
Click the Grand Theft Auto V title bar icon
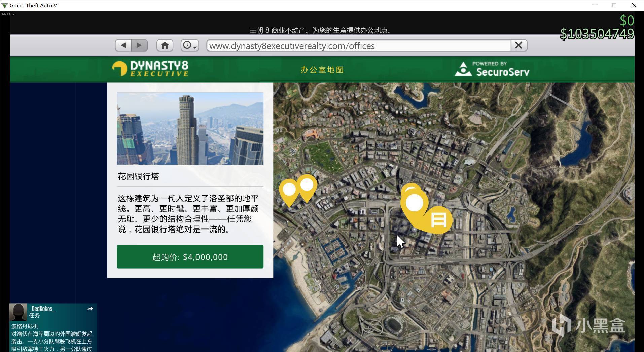coord(4,5)
